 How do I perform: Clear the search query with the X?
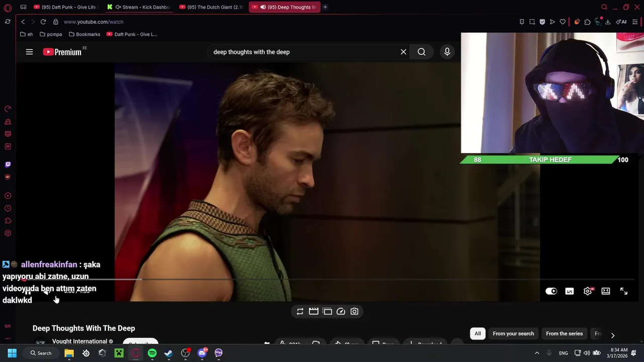404,52
